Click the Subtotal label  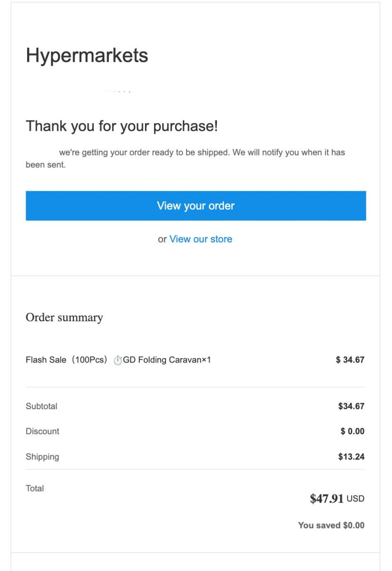coord(41,406)
